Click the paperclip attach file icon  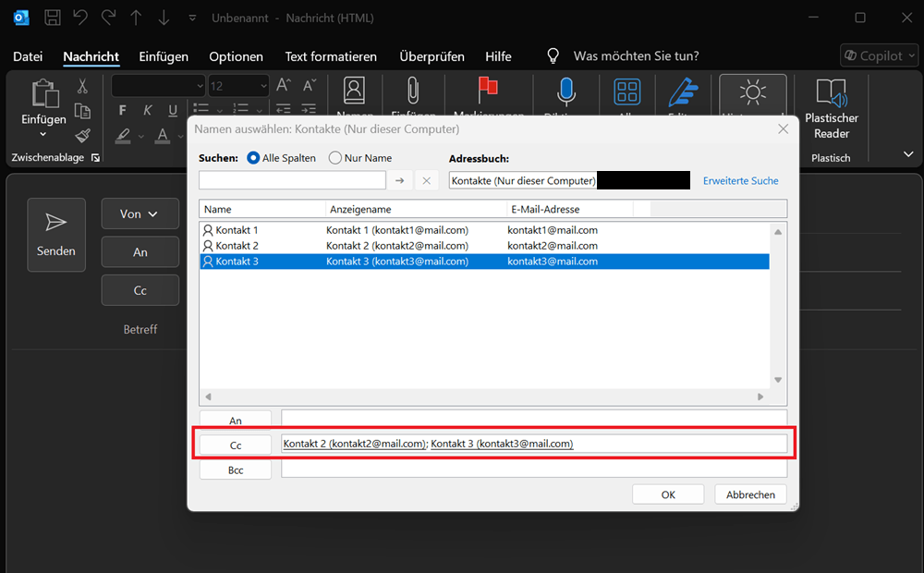tap(413, 91)
